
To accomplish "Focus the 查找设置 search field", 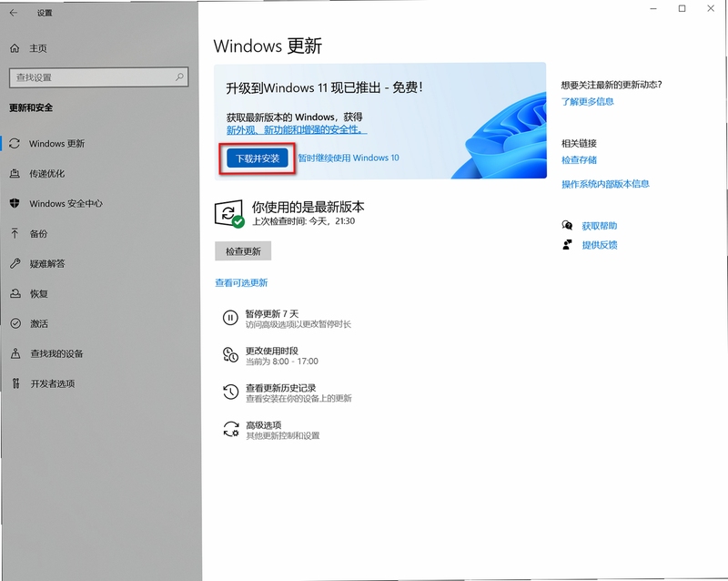I will tap(99, 77).
